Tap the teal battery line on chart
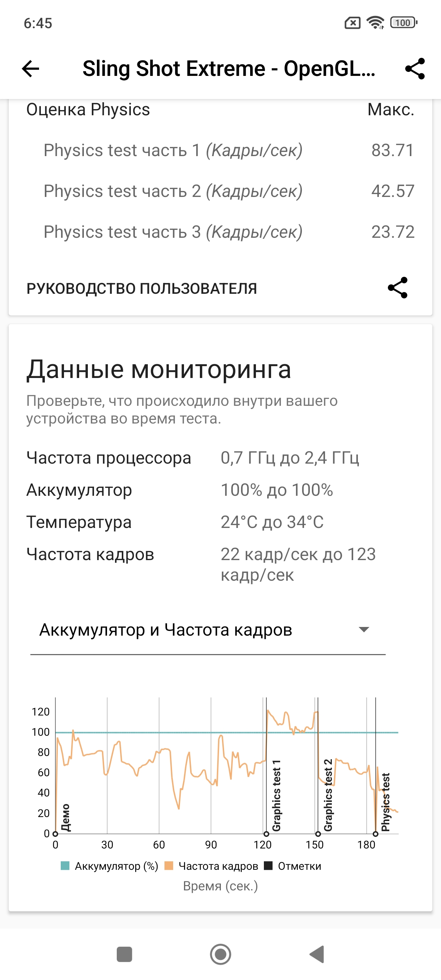The image size is (441, 980). 152,732
